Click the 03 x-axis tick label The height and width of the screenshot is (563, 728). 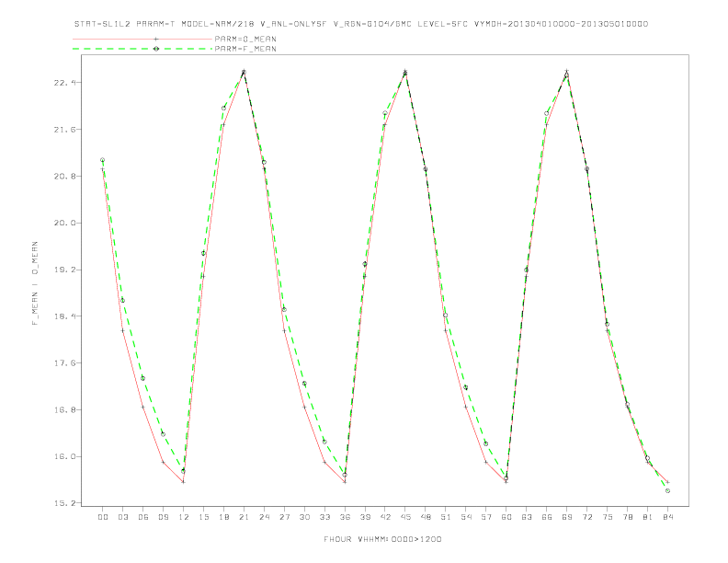pos(122,517)
